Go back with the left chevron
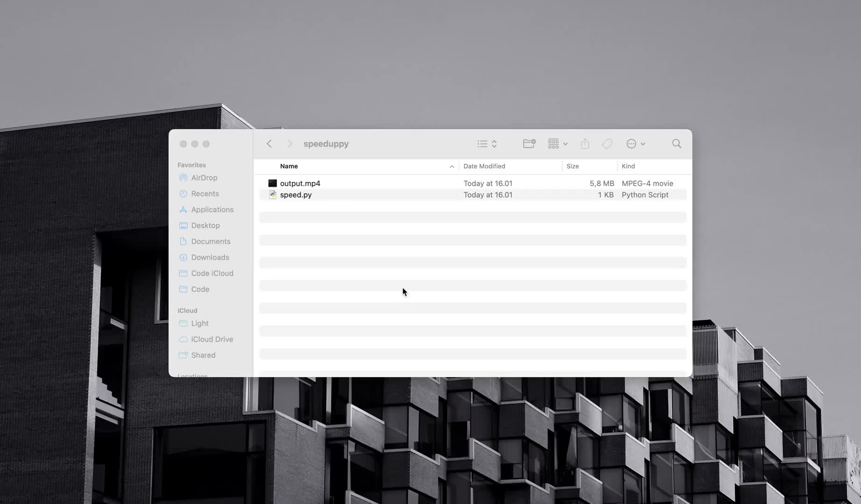 coord(269,144)
